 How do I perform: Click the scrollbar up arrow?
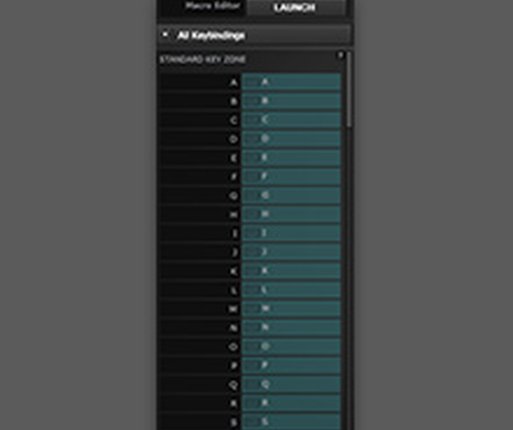tap(341, 55)
